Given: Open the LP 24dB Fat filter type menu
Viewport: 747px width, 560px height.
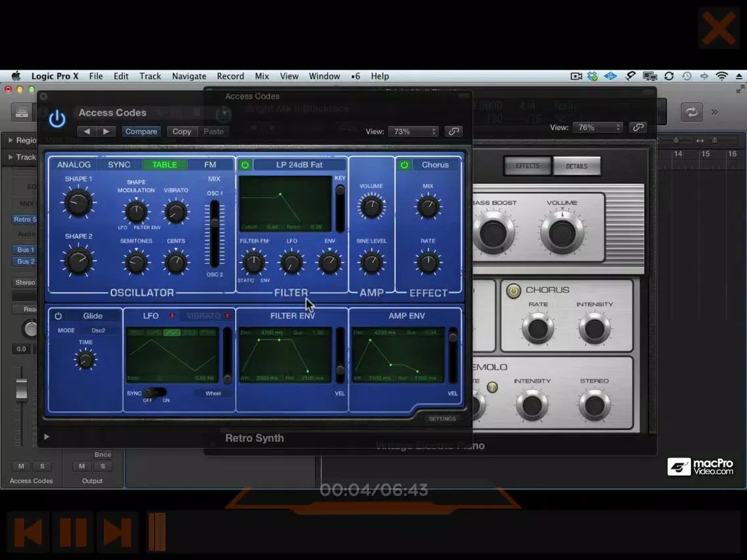Looking at the screenshot, I should [300, 165].
